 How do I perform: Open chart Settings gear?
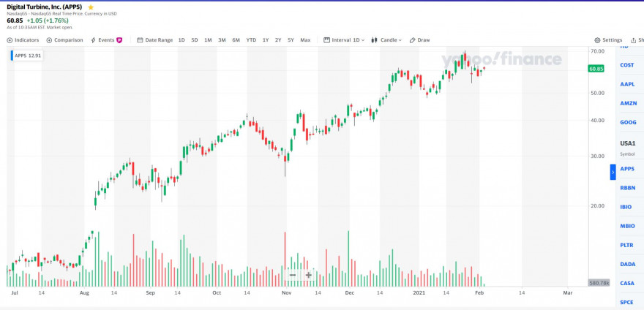point(597,39)
